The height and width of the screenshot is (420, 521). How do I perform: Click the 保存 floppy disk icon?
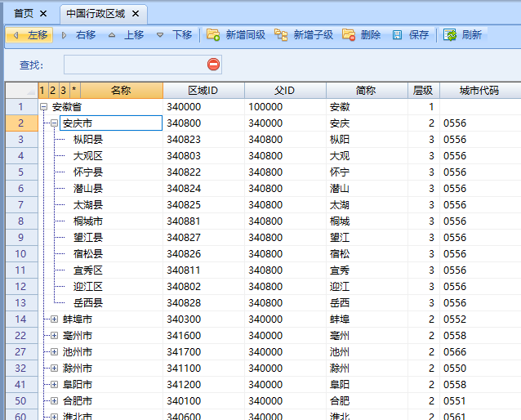[397, 35]
